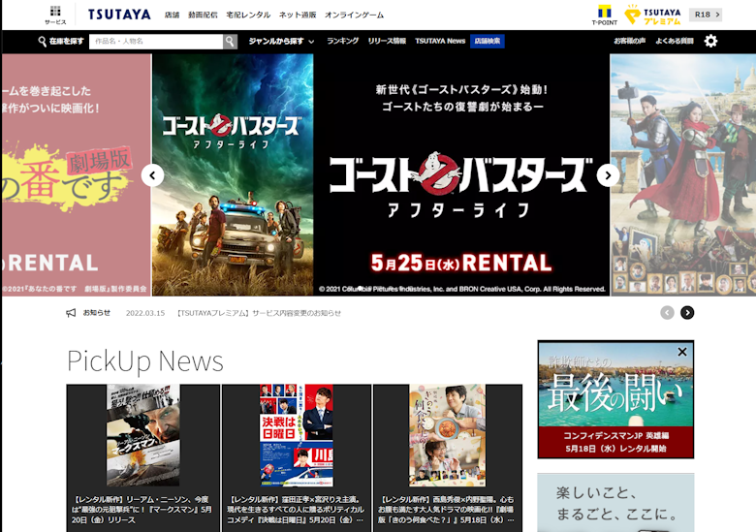756x532 pixels.
Task: Open TSUTAYA News menu item
Action: pos(440,41)
